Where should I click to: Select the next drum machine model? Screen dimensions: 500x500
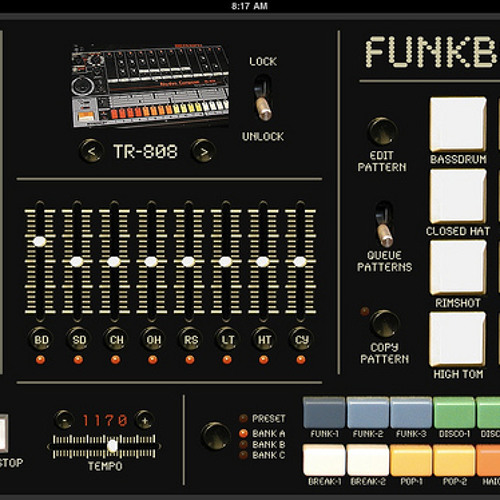[x=203, y=151]
